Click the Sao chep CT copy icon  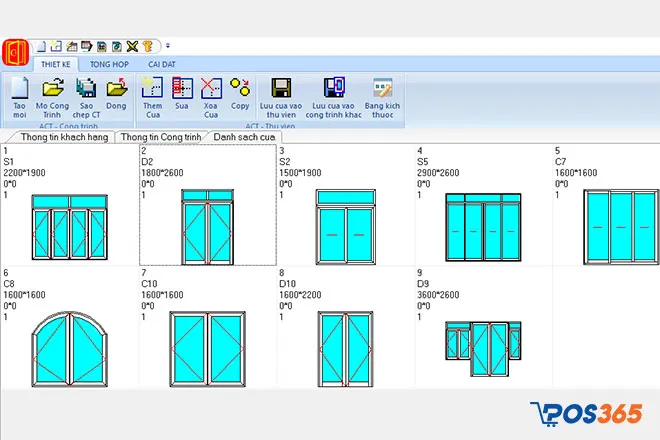[x=87, y=88]
